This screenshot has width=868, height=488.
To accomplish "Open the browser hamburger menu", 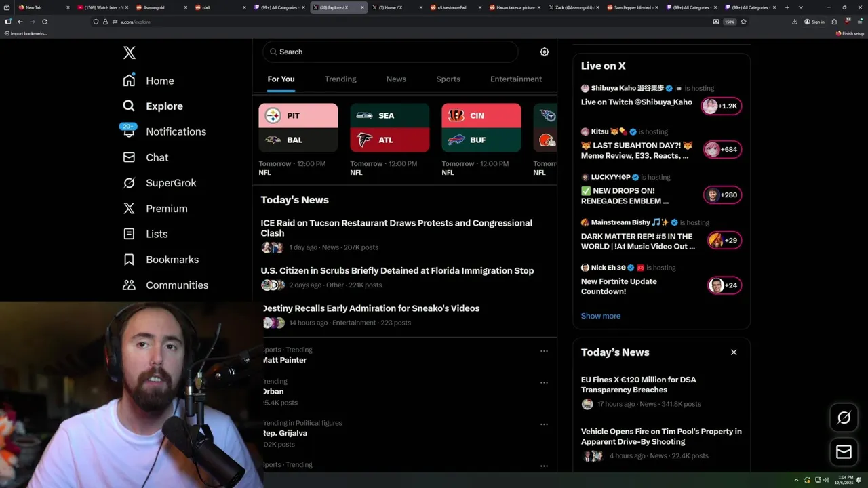I will coord(859,22).
